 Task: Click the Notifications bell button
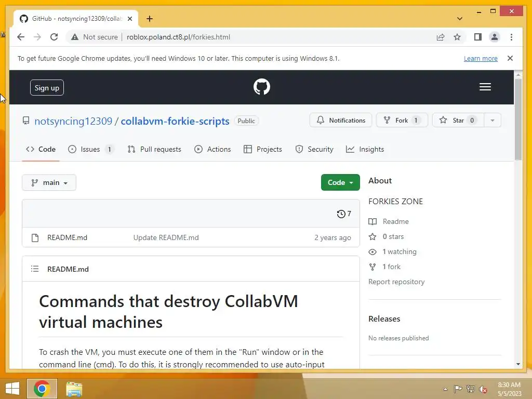tap(341, 120)
